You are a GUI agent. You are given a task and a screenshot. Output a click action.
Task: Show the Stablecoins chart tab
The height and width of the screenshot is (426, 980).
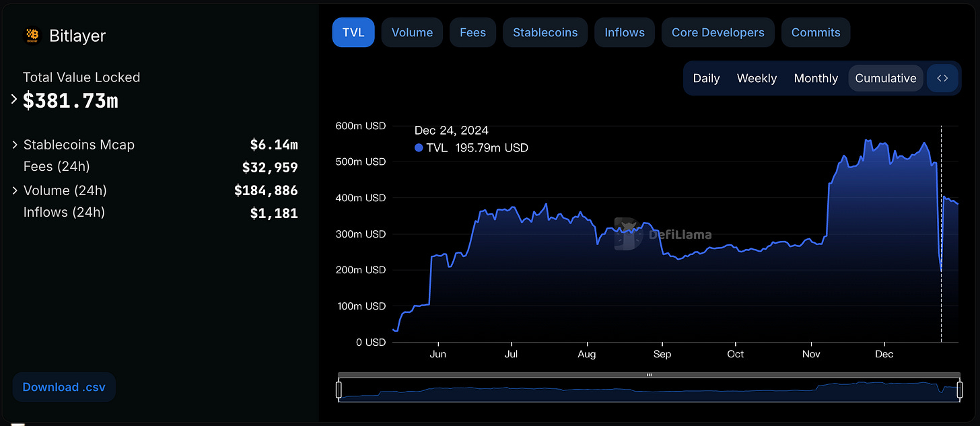[545, 32]
